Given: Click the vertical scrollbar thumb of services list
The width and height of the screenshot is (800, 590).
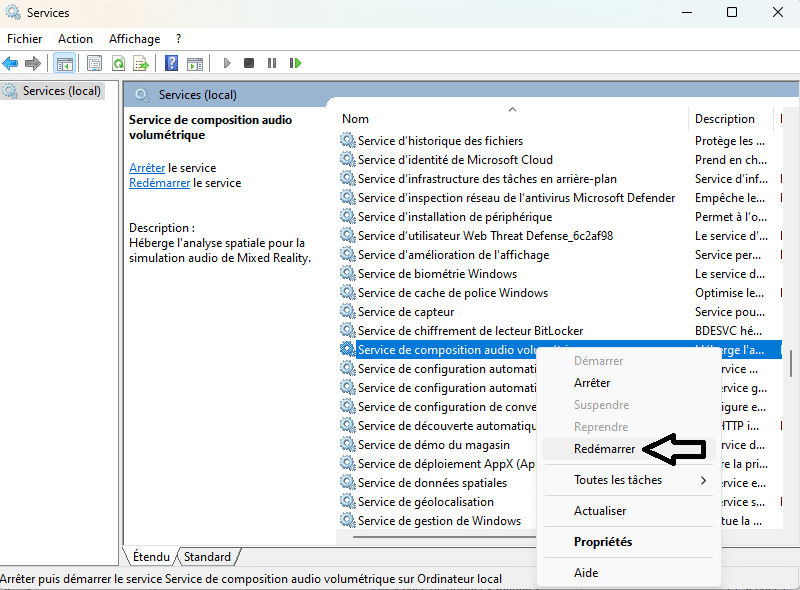Looking at the screenshot, I should pos(791,363).
